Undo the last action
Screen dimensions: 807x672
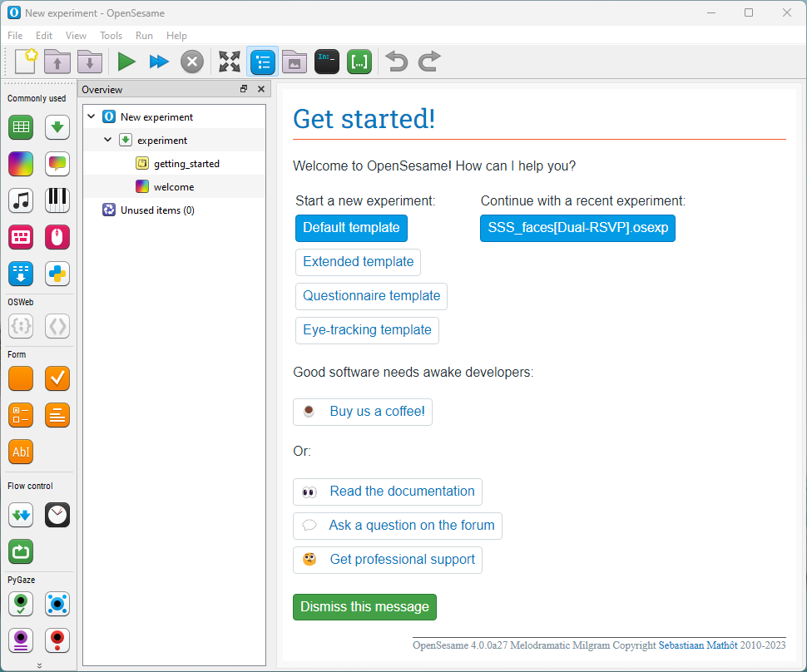(396, 62)
